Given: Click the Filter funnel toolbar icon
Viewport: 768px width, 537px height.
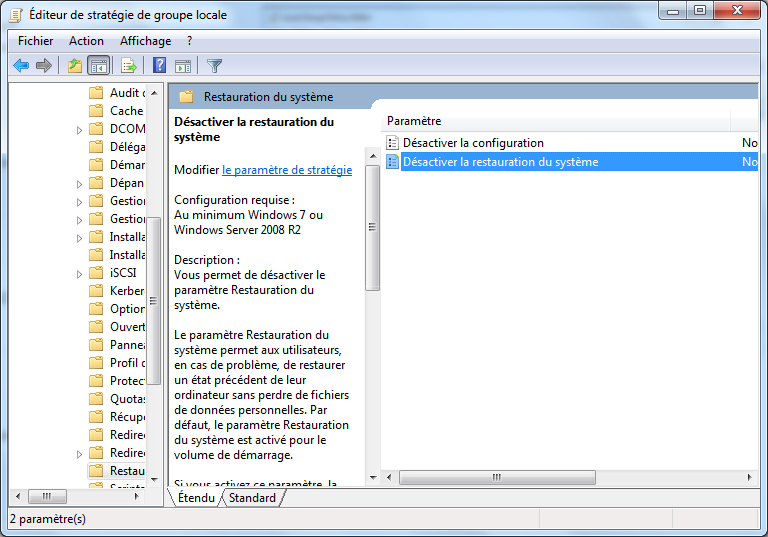Looking at the screenshot, I should [x=215, y=65].
